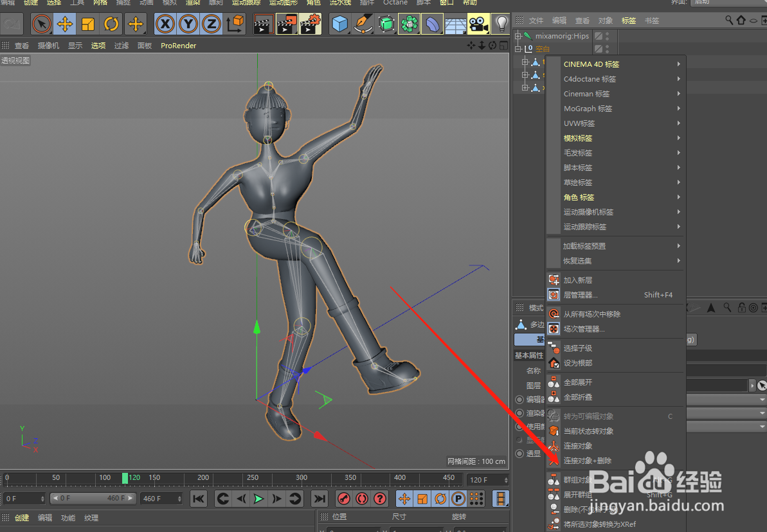The height and width of the screenshot is (532, 767).
Task: Switch the coordinate system cube icon
Action: pos(235,24)
